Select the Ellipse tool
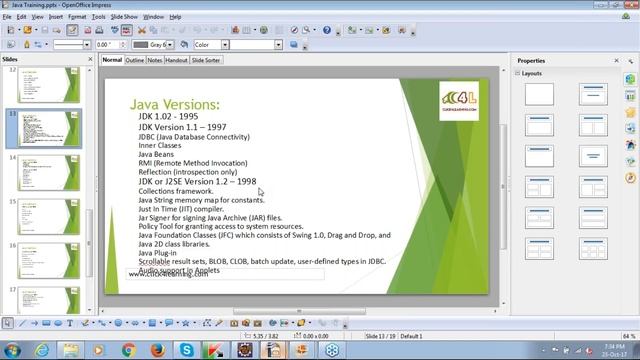This screenshot has width=640, height=360. pos(58,323)
